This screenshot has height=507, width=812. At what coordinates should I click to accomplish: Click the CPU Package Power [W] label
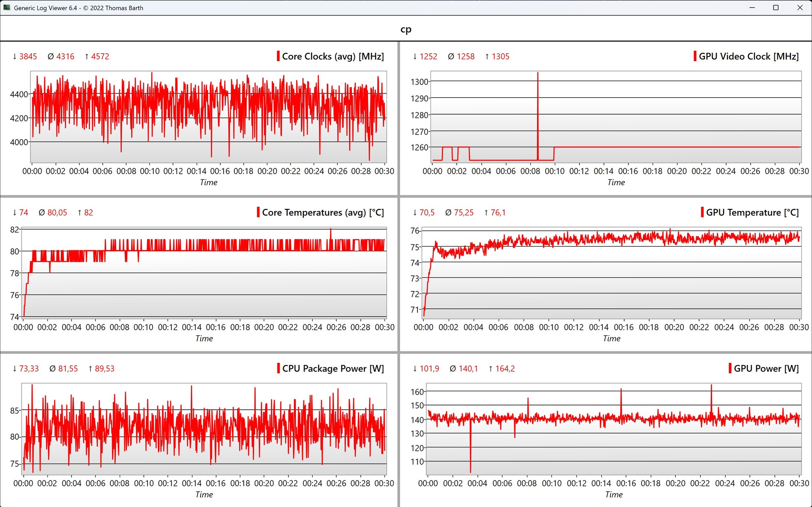[333, 368]
